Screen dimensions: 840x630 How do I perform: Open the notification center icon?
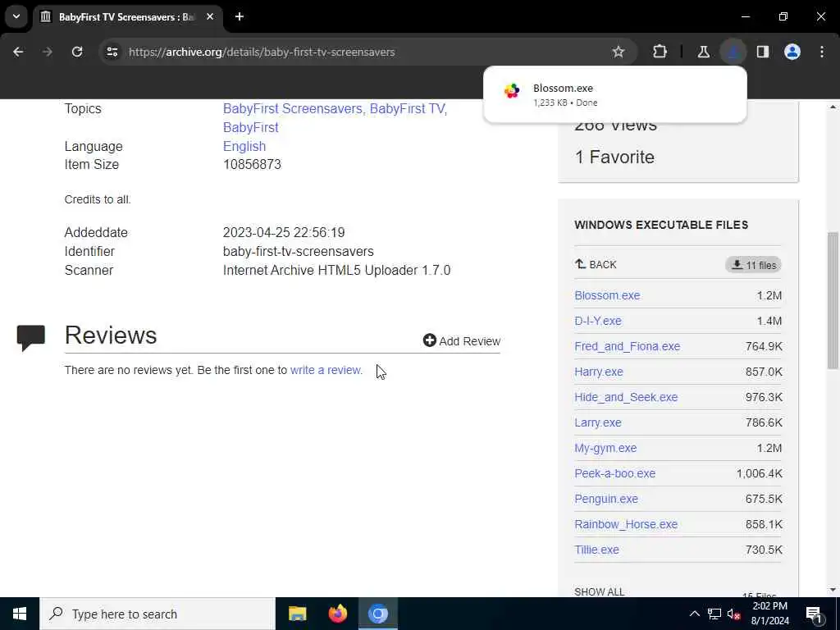point(815,614)
